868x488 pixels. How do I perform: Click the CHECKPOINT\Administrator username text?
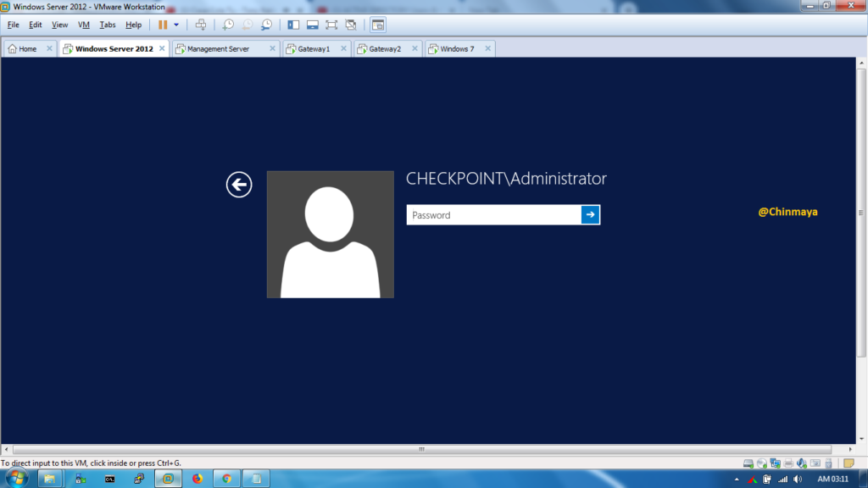pyautogui.click(x=506, y=178)
